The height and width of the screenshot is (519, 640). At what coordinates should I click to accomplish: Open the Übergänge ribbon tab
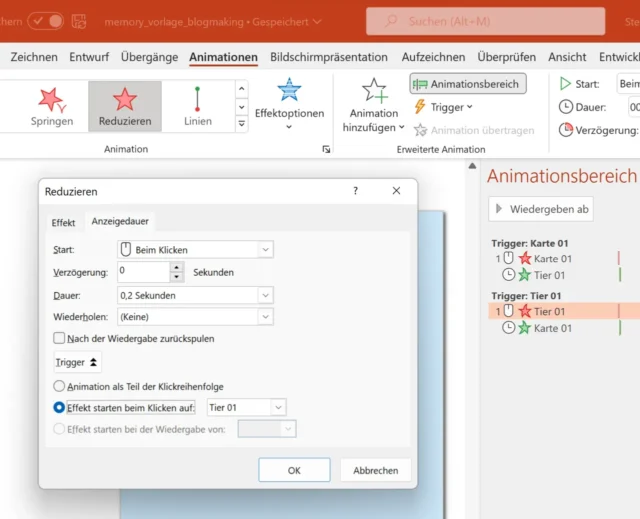(149, 58)
